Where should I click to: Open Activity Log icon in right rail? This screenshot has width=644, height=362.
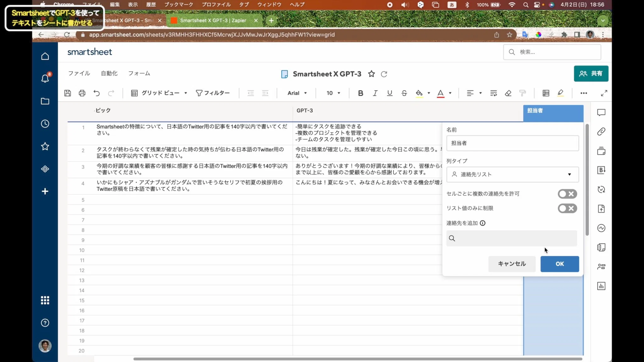pos(601,228)
